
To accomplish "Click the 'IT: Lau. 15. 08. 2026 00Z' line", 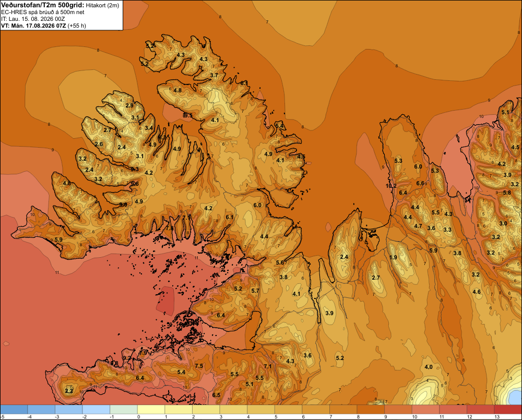I will pyautogui.click(x=33, y=19).
